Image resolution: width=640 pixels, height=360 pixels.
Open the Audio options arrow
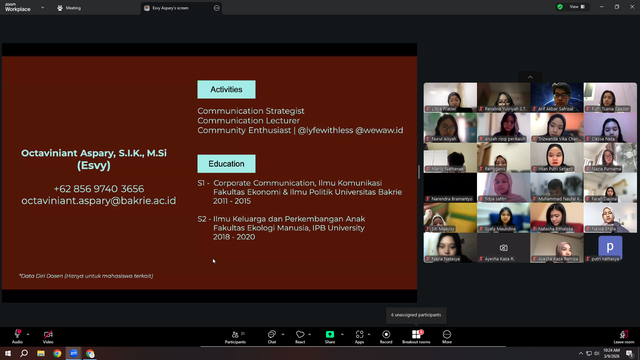tap(28, 334)
